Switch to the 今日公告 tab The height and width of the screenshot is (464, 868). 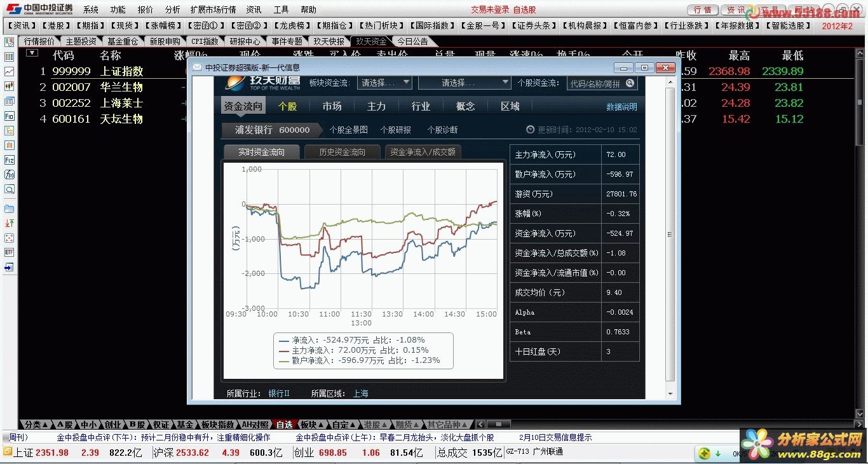[412, 41]
